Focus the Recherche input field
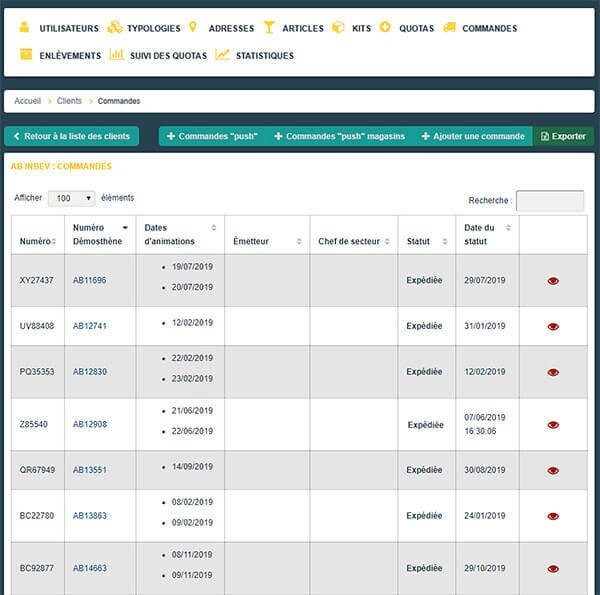 point(550,201)
